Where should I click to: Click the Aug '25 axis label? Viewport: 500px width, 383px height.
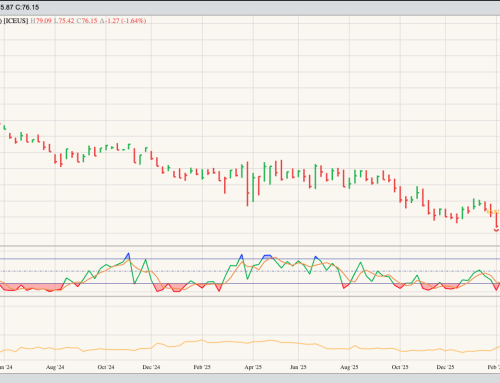point(349,367)
